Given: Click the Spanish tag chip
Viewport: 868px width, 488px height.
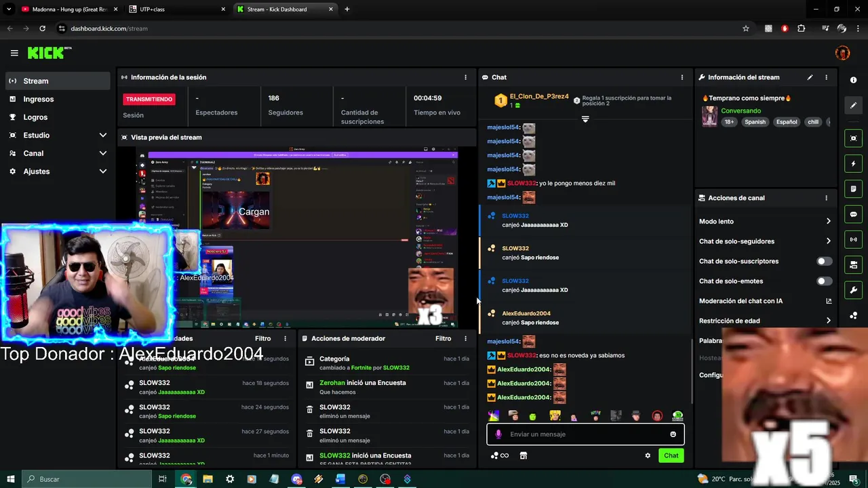Looking at the screenshot, I should point(755,122).
